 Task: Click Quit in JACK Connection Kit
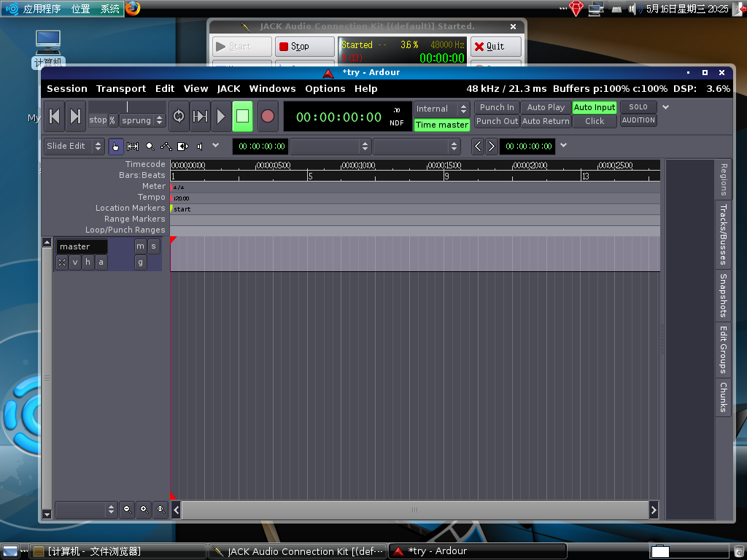click(496, 46)
